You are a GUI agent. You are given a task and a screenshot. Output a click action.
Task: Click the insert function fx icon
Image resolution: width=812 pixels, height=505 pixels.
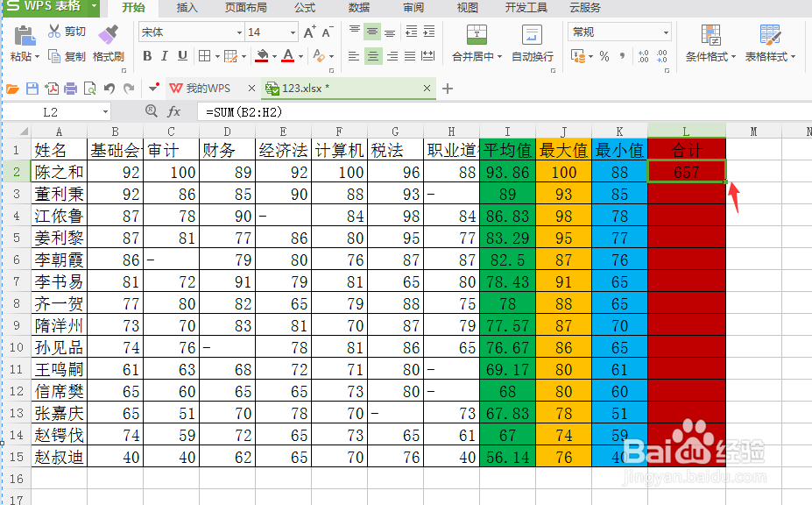(174, 111)
